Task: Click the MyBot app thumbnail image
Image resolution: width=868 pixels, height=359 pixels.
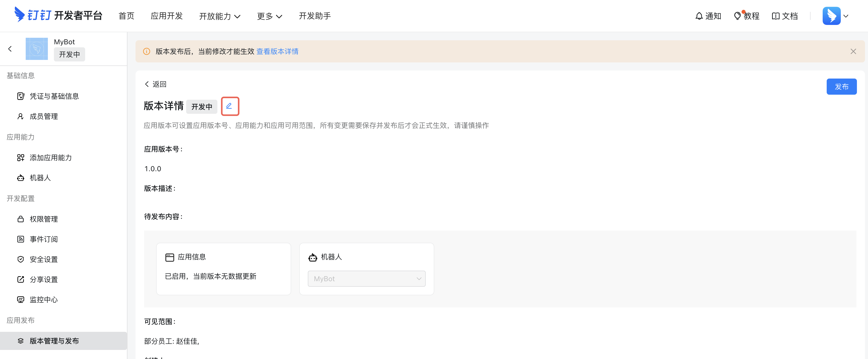Action: pyautogui.click(x=37, y=49)
